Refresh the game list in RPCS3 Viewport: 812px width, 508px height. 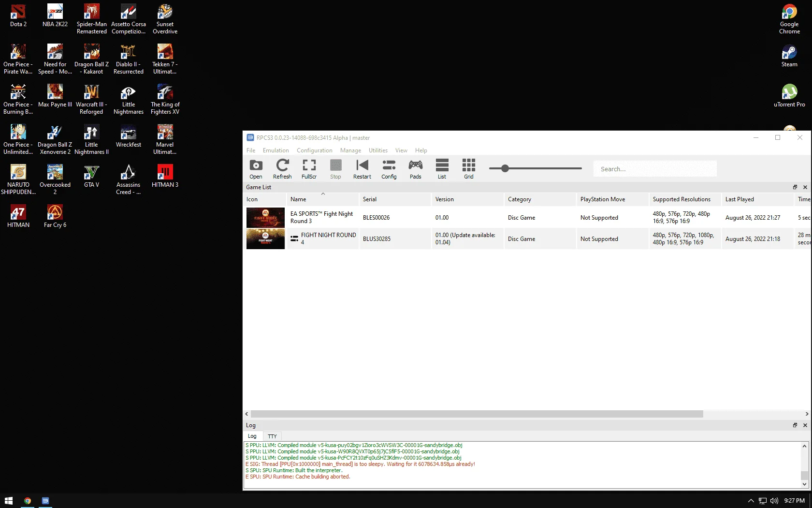pos(282,169)
